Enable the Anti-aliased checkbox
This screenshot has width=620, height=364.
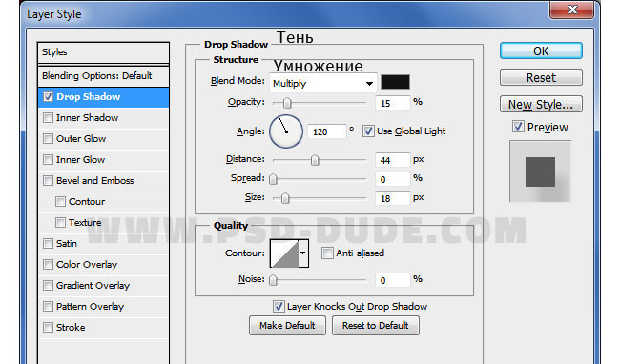point(327,253)
